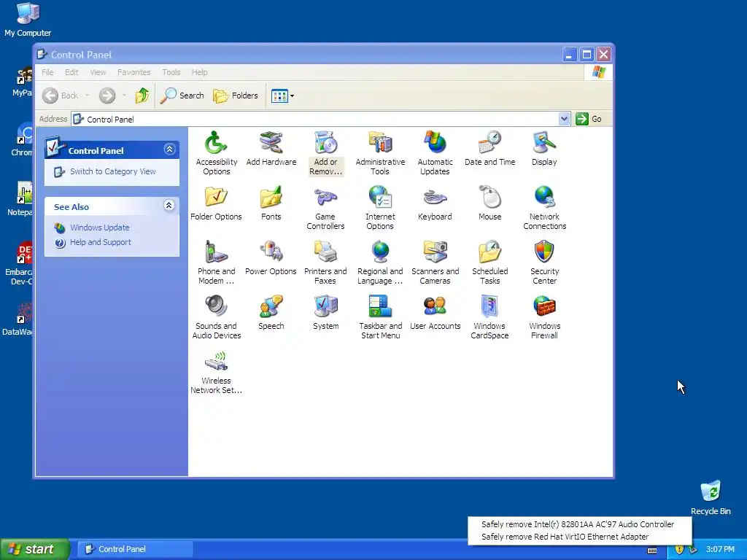The width and height of the screenshot is (747, 560).
Task: Select Printers and Faxes icon
Action: [325, 262]
